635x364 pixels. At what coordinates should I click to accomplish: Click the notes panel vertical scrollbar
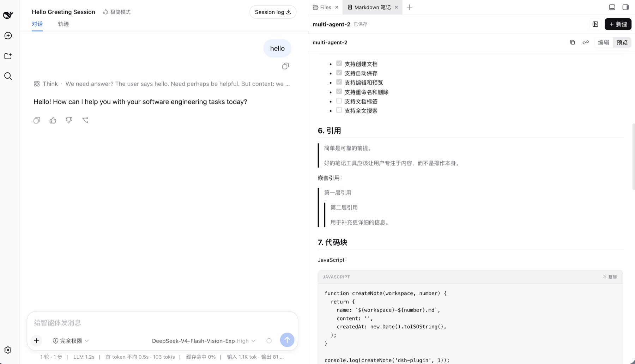tap(634, 157)
